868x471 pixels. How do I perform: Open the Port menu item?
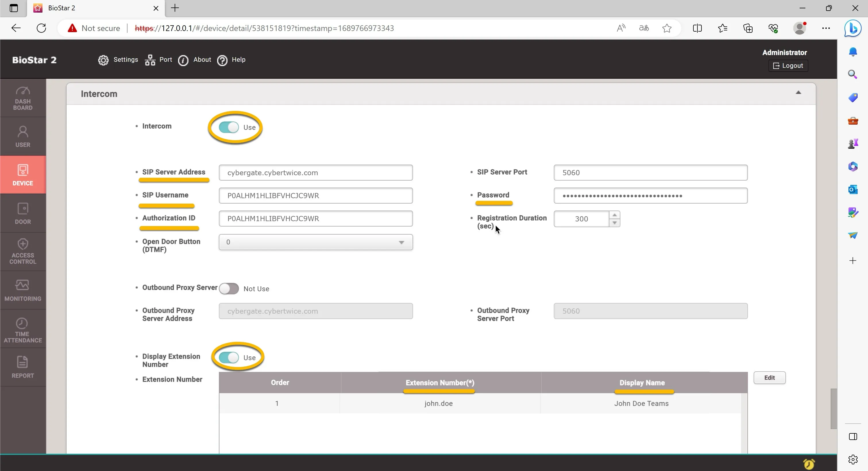point(158,60)
